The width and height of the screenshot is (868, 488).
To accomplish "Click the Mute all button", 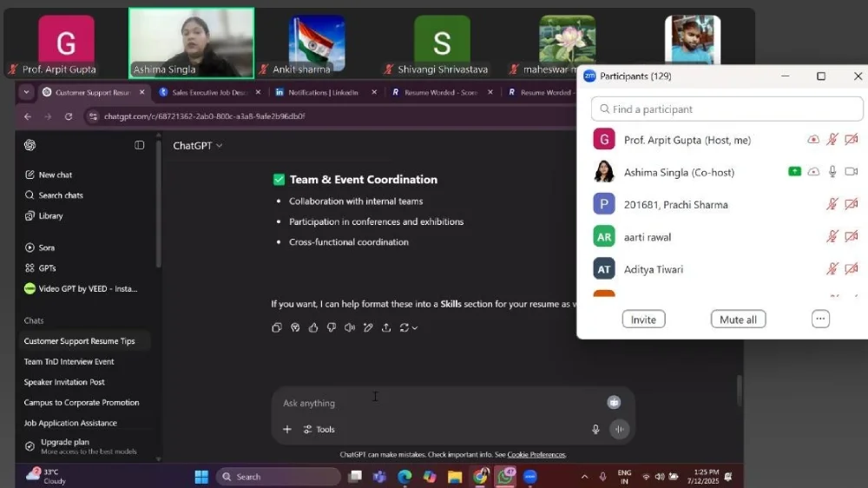I will point(738,320).
